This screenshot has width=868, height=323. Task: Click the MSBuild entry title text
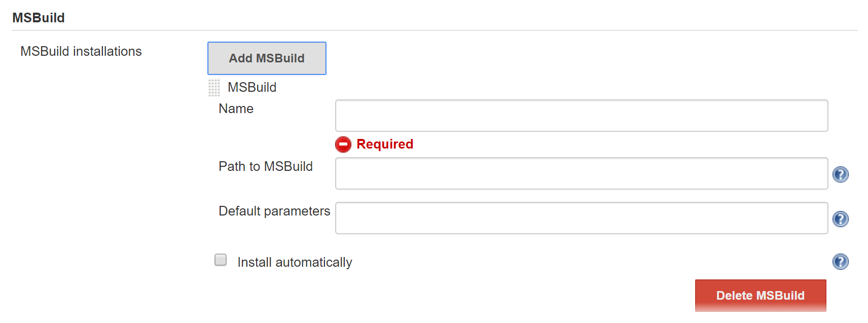click(250, 87)
